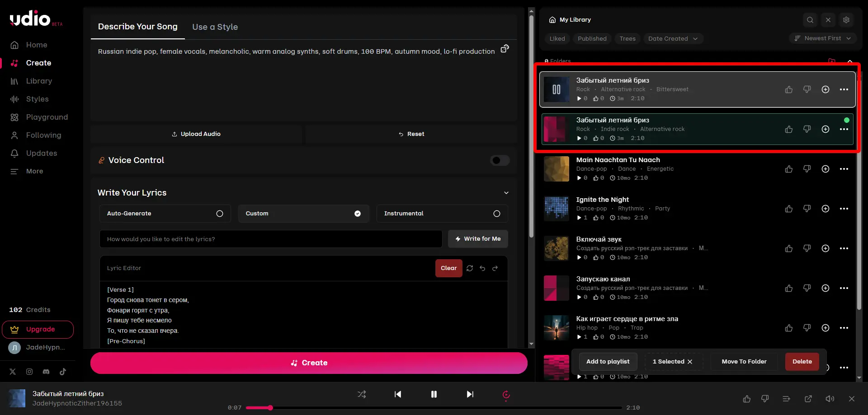Regenerate lyrics icon in Lyric Editor
The height and width of the screenshot is (415, 868).
pos(470,268)
